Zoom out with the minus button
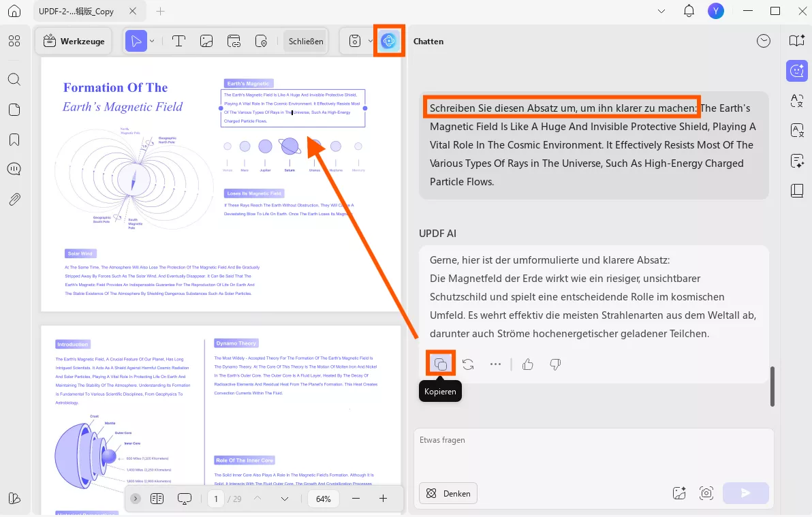The image size is (812, 517). point(356,499)
